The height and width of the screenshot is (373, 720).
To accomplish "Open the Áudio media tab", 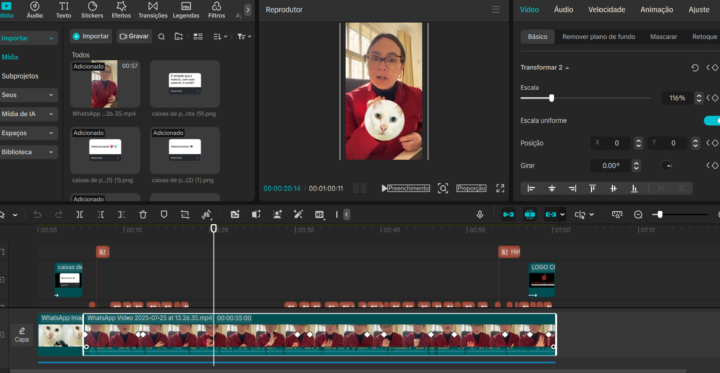I will [34, 10].
